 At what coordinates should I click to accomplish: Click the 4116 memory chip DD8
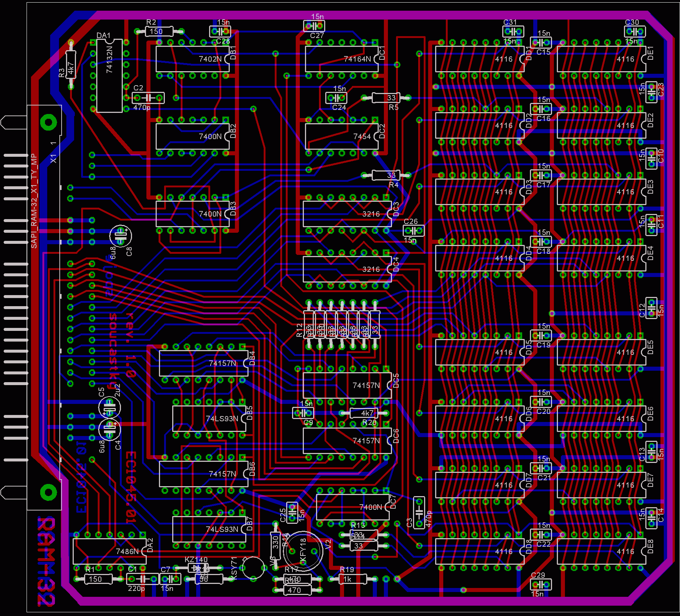(479, 551)
